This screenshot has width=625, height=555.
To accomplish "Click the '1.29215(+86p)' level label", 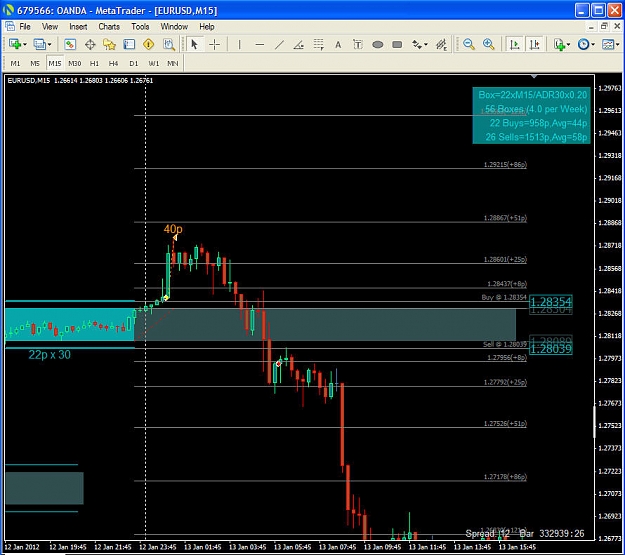I will pos(505,164).
